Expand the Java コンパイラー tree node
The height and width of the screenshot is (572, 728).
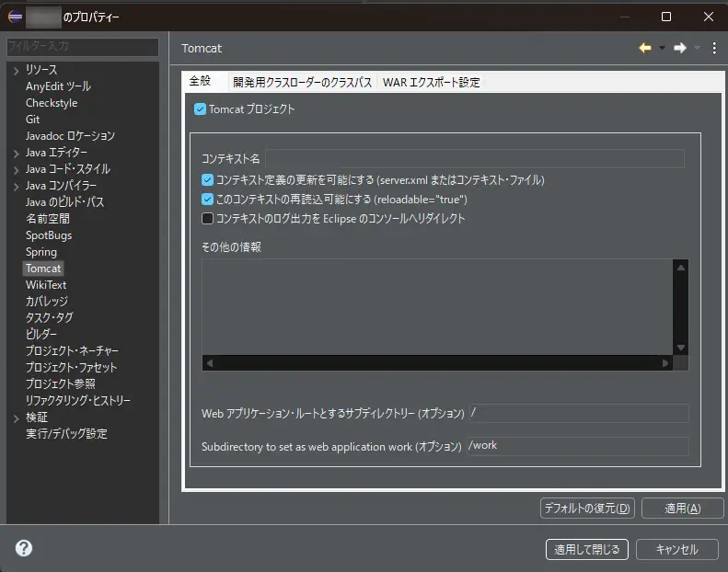coord(17,187)
